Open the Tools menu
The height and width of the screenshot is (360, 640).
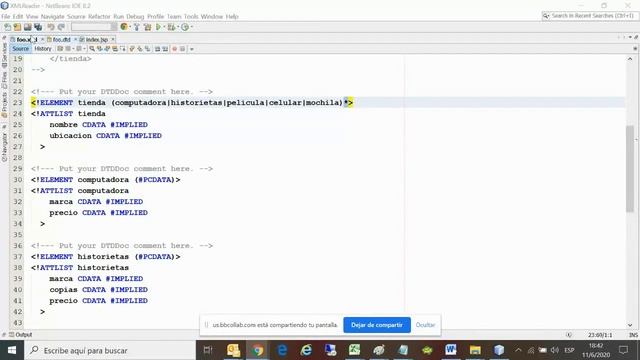(x=191, y=16)
